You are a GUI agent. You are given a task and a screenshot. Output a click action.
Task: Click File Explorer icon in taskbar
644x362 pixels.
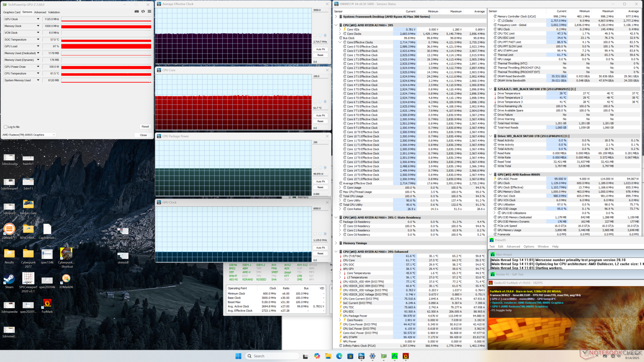(x=328, y=356)
